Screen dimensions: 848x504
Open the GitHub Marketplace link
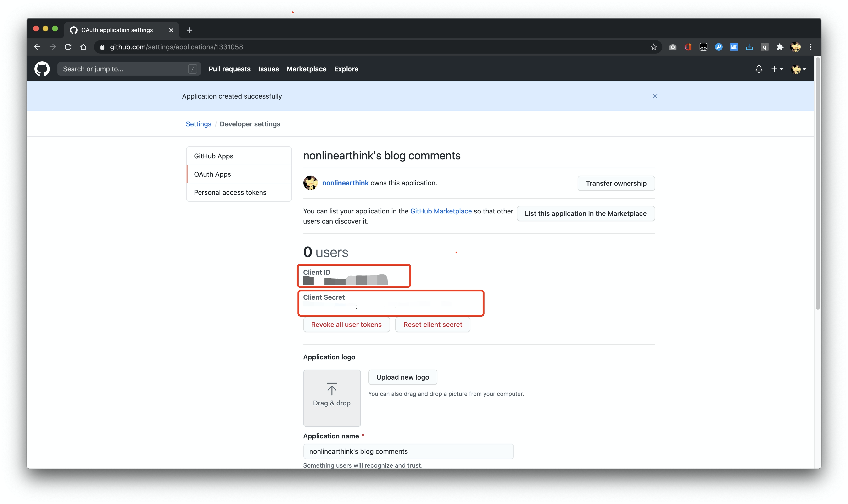(x=441, y=211)
